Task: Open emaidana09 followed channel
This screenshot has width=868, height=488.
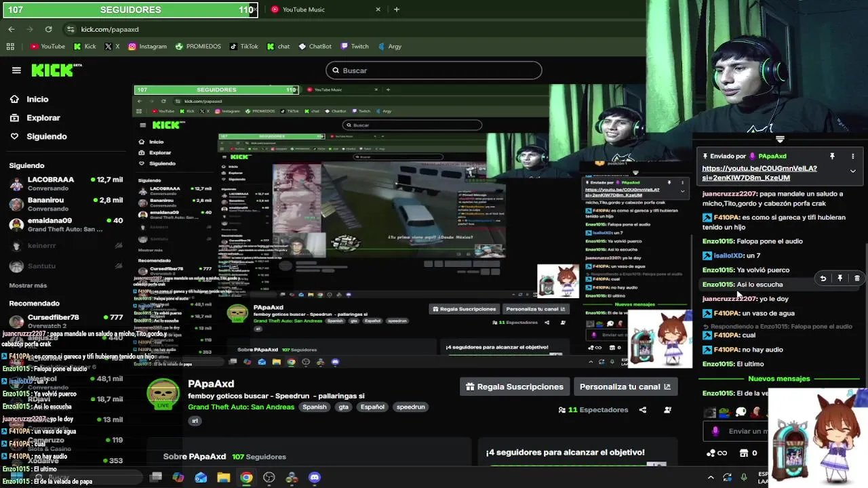Action: [66, 224]
